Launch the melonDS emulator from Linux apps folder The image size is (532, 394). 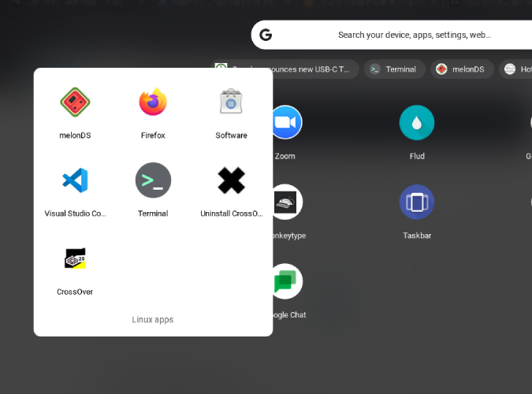point(75,102)
